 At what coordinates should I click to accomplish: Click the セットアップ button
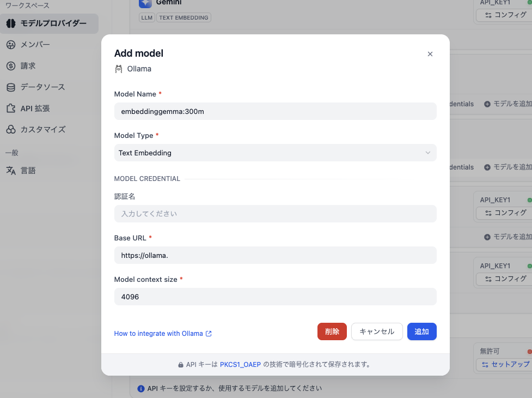[x=505, y=364]
